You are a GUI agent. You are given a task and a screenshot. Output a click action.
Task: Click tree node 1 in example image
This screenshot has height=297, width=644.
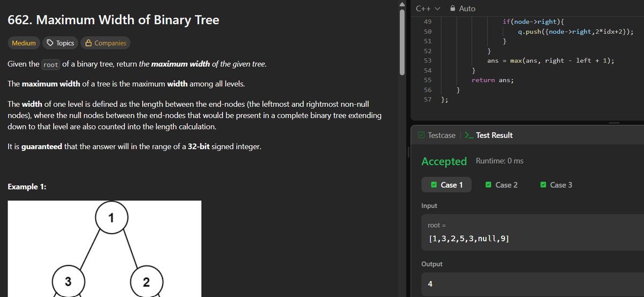point(111,218)
